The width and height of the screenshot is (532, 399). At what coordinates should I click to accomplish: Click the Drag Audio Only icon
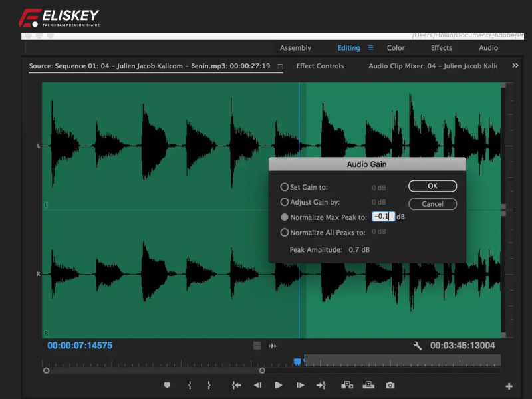tap(273, 346)
